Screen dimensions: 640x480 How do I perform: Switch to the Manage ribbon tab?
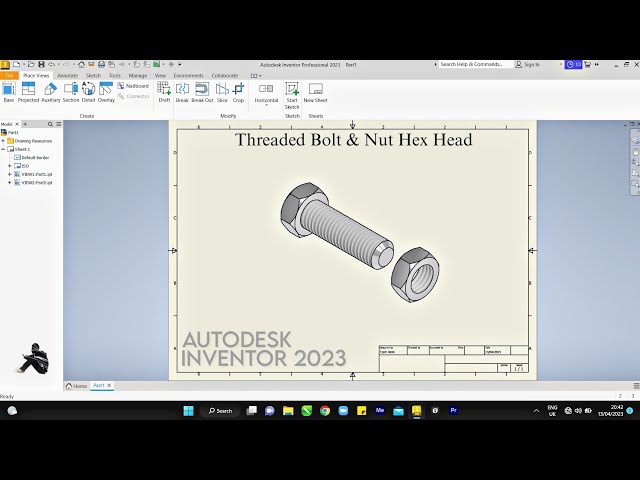click(138, 76)
